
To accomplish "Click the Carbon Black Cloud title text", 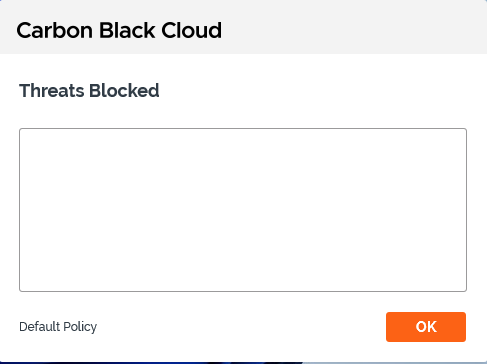I will coord(119,30).
